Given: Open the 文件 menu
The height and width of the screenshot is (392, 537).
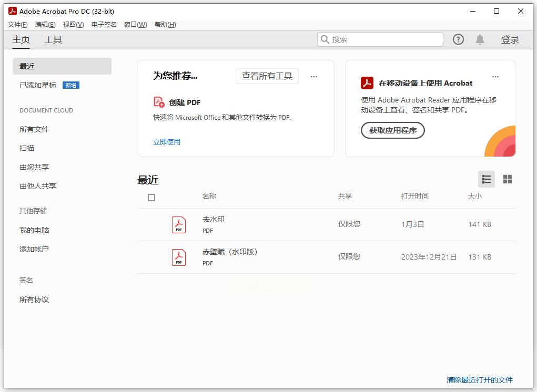Looking at the screenshot, I should click(18, 25).
